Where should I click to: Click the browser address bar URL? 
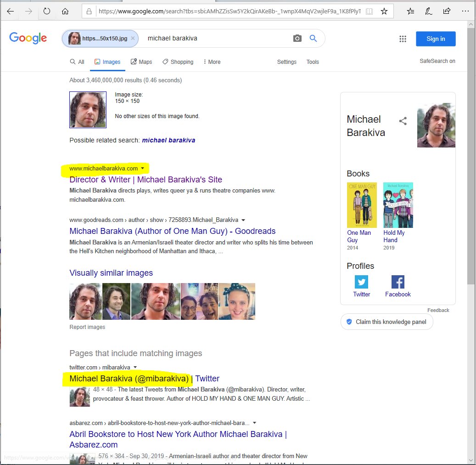click(230, 11)
